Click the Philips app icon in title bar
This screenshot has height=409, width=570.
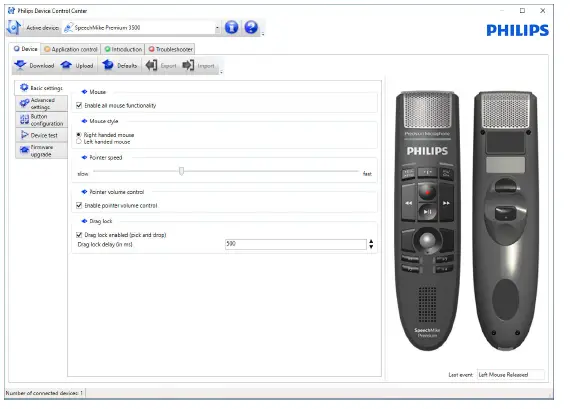pyautogui.click(x=11, y=11)
